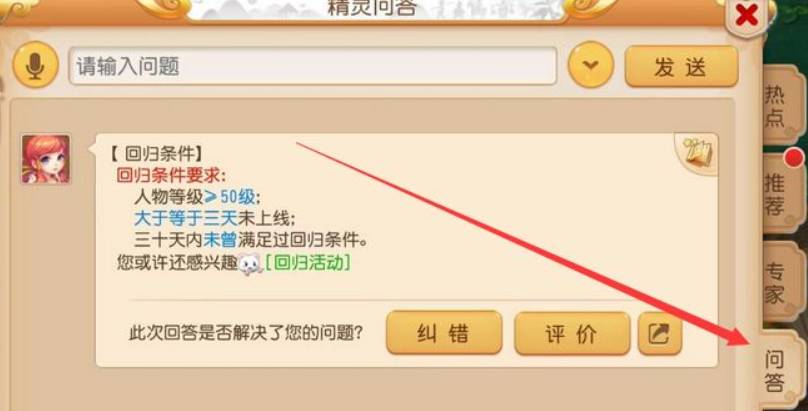Viewport: 808px width, 411px height.
Task: Tap the microphone voice input icon
Action: point(35,65)
